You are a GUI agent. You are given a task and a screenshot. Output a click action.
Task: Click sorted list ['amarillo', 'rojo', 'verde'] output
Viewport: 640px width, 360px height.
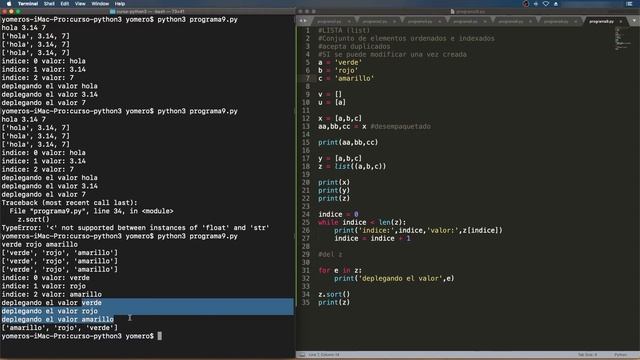coord(59,328)
